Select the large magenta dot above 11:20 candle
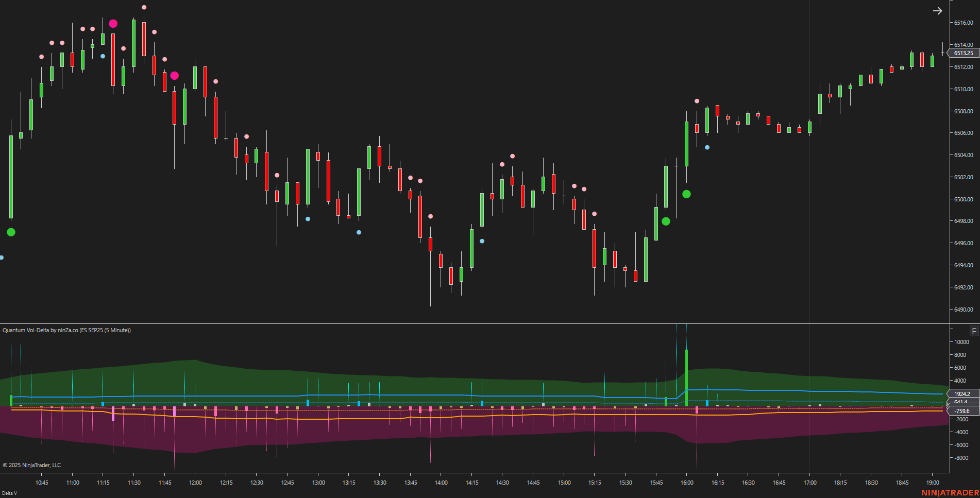This screenshot has height=498, width=980. 113,24
